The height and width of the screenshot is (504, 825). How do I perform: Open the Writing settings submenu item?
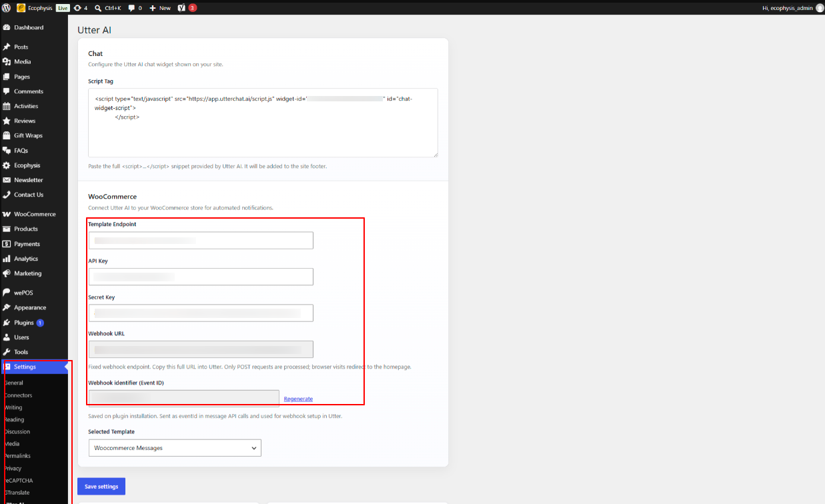click(x=13, y=407)
